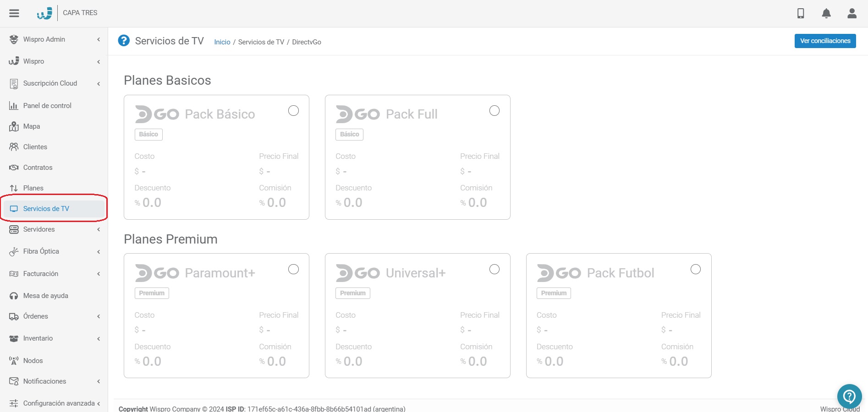Select the Paramount+ radio button
The image size is (868, 412).
click(293, 269)
